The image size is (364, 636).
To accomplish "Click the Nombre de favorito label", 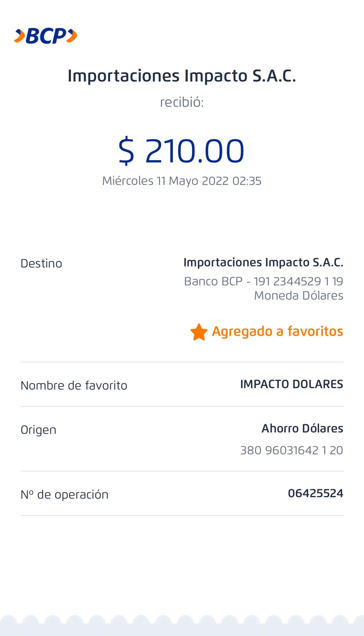I will pos(74,385).
